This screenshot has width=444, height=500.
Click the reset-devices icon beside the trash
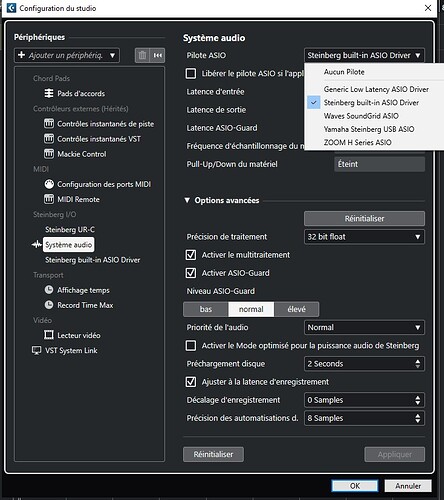coord(158,55)
